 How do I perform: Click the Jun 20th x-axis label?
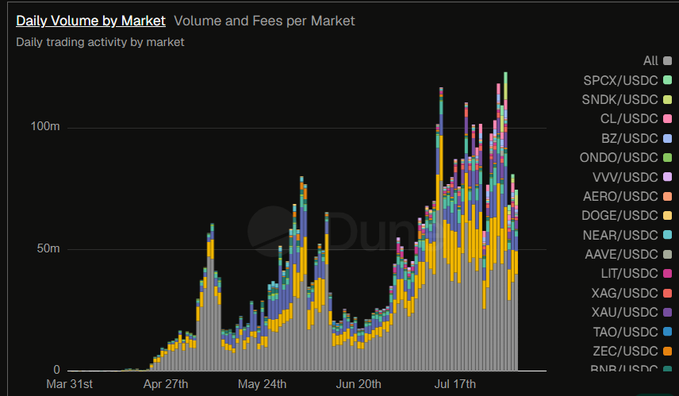click(x=359, y=384)
